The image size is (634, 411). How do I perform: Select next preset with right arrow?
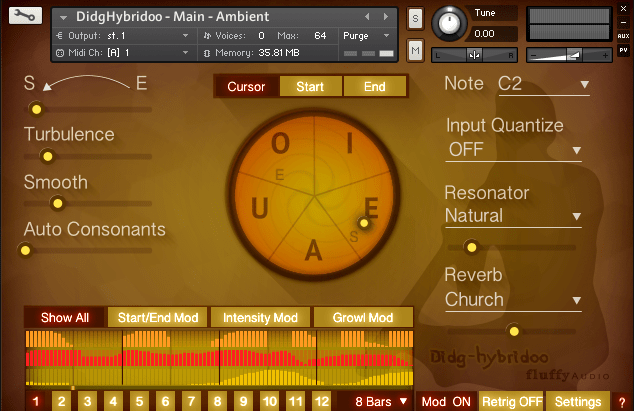386,17
